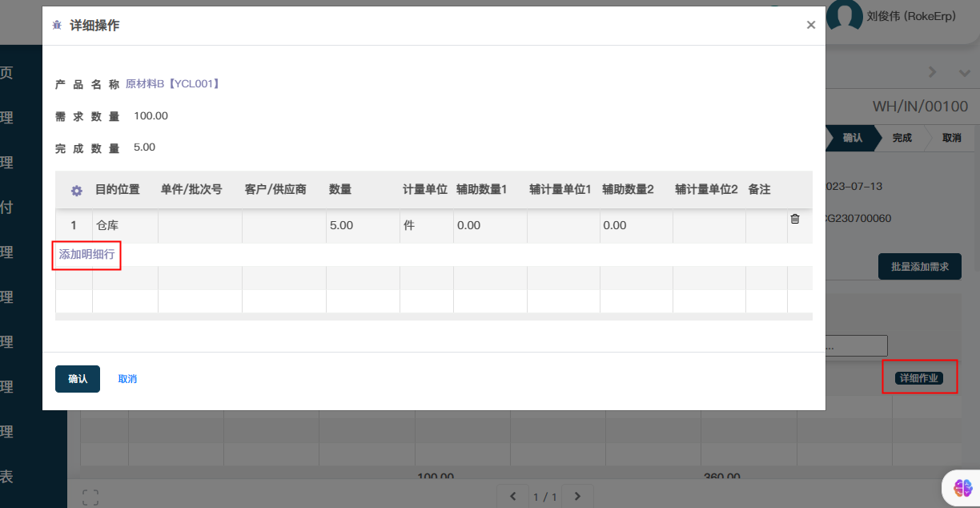Click the right chevron above the order number
Screen dimensions: 980x508
pos(932,72)
